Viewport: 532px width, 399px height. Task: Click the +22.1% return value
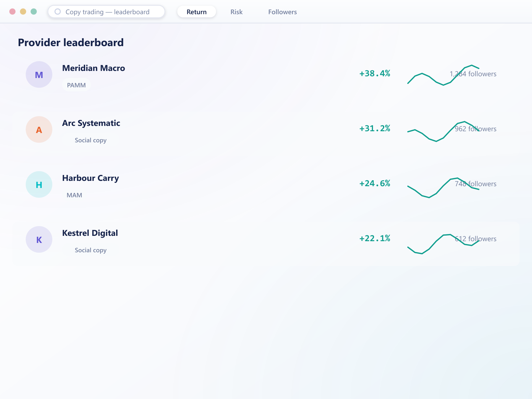click(x=375, y=238)
